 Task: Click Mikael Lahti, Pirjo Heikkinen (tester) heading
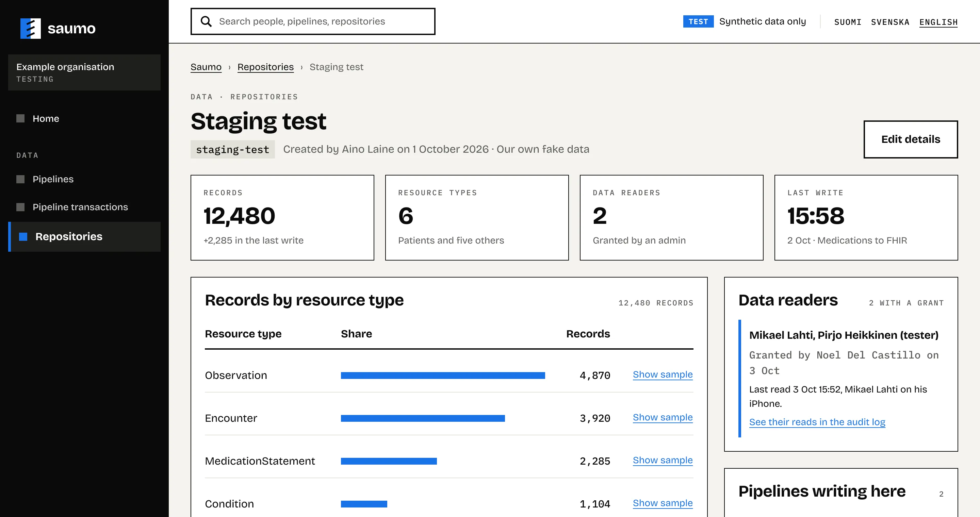[844, 335]
